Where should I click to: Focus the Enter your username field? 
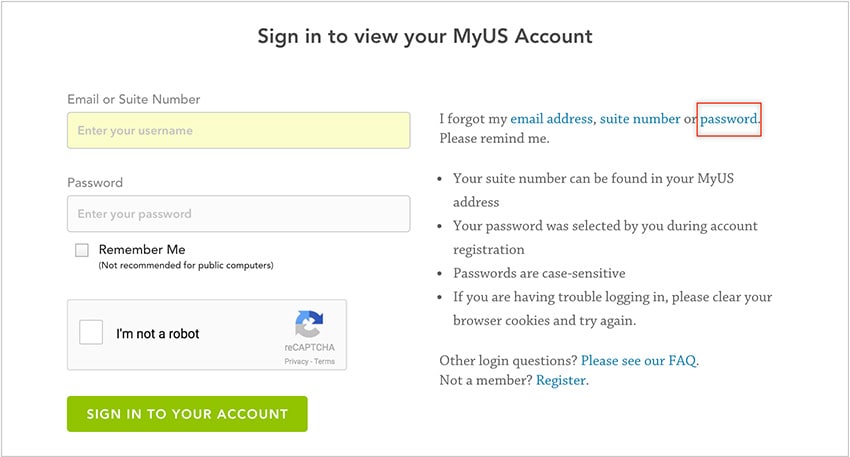[239, 130]
